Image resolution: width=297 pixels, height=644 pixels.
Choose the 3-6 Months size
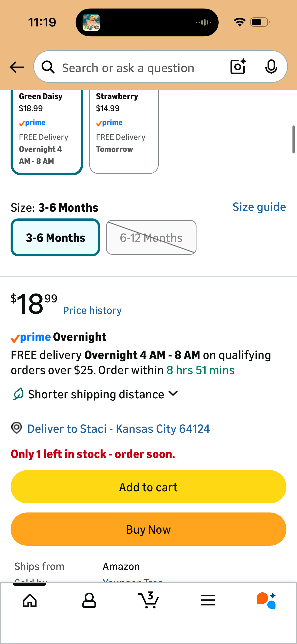pos(55,238)
